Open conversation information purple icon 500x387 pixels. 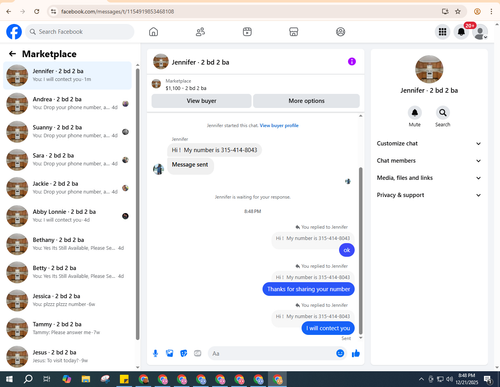[x=352, y=62]
